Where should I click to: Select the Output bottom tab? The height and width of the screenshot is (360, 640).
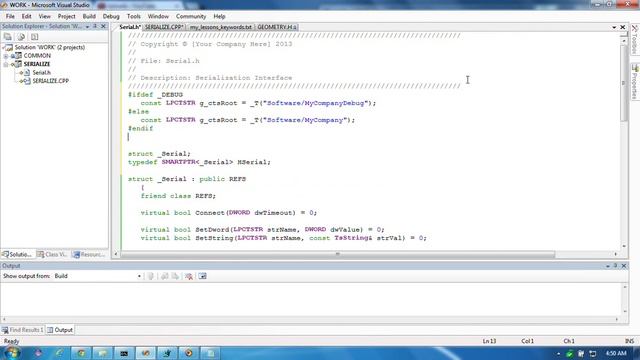tap(60, 330)
